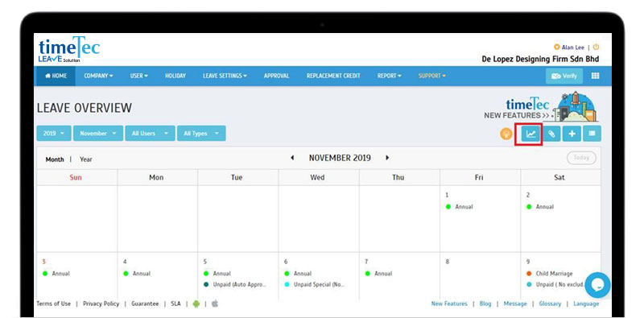Screen dimensions: 644x318
Task: Expand the Company menu
Action: pos(98,76)
